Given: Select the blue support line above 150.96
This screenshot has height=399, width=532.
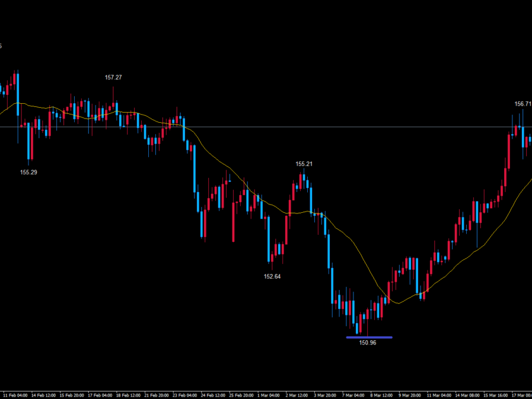Looking at the screenshot, I should 369,337.
